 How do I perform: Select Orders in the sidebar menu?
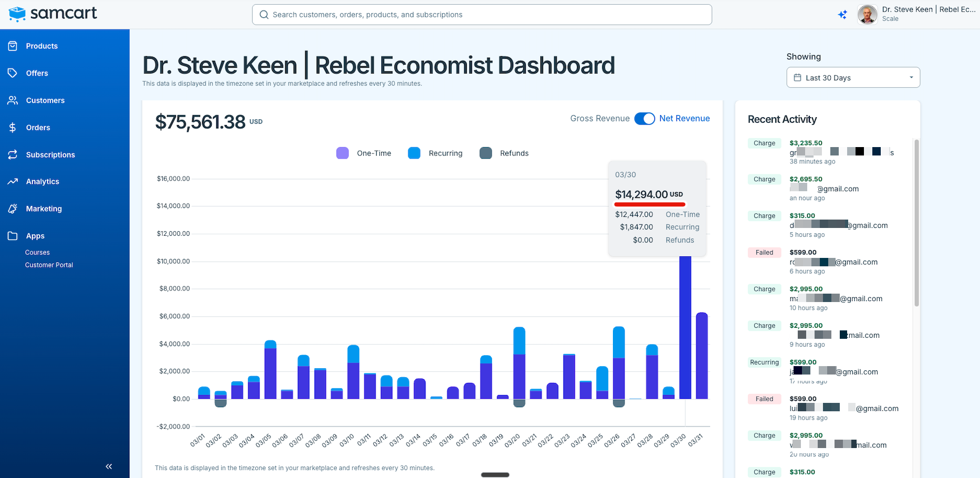point(38,128)
